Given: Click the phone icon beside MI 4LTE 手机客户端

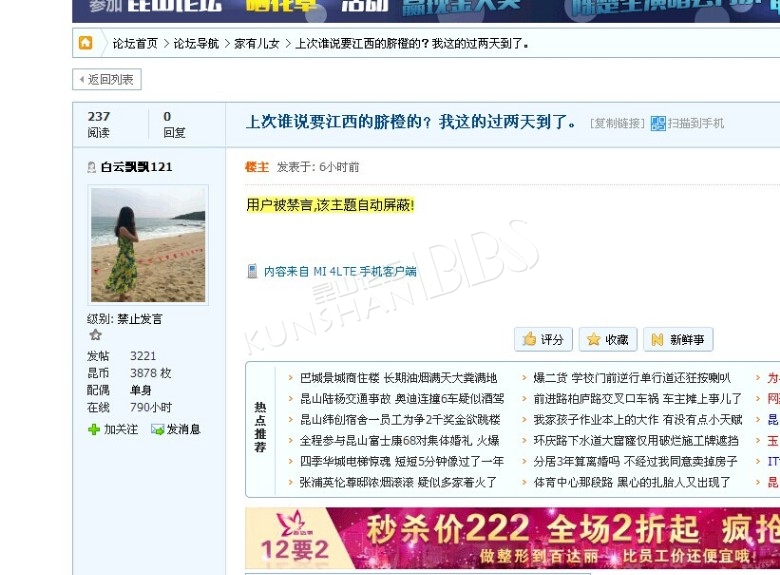Looking at the screenshot, I should click(253, 271).
